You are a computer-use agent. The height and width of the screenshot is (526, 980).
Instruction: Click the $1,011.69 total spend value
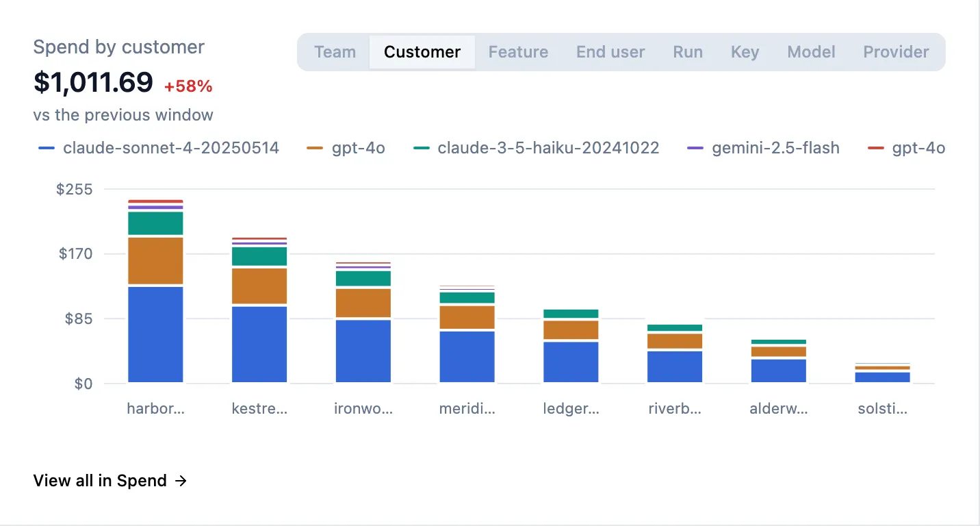[93, 83]
